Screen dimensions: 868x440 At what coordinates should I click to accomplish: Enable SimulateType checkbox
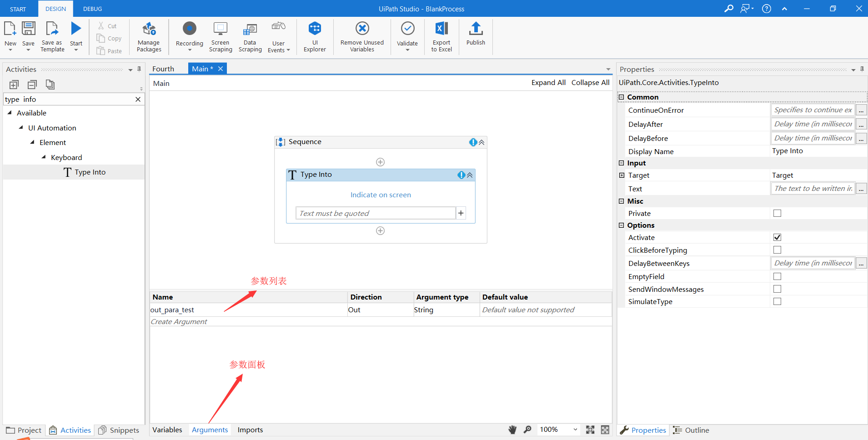(778, 301)
